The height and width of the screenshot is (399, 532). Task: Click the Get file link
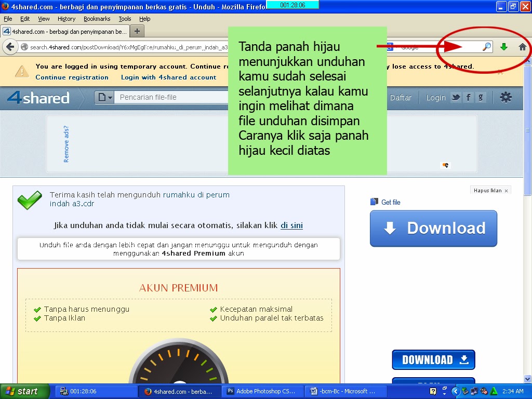click(x=391, y=202)
